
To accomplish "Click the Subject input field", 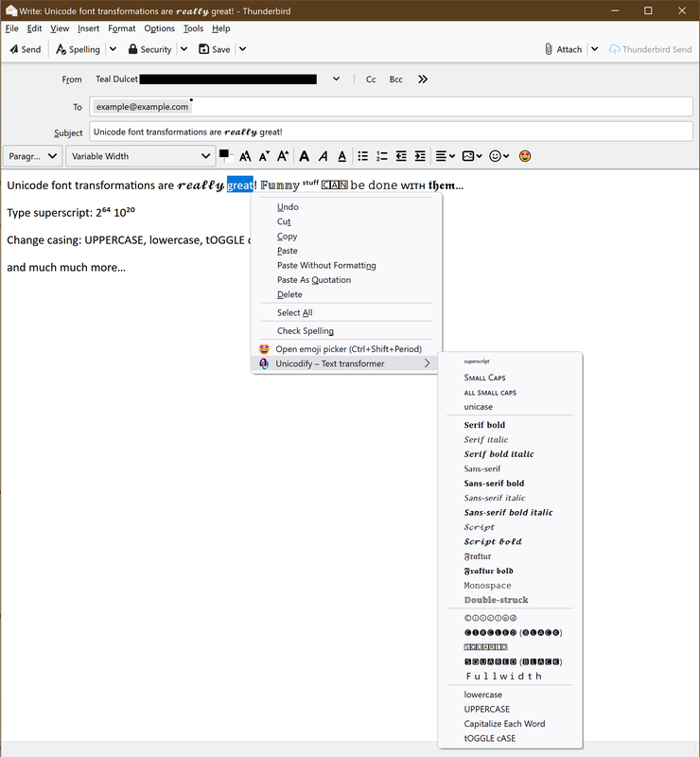I will click(391, 132).
